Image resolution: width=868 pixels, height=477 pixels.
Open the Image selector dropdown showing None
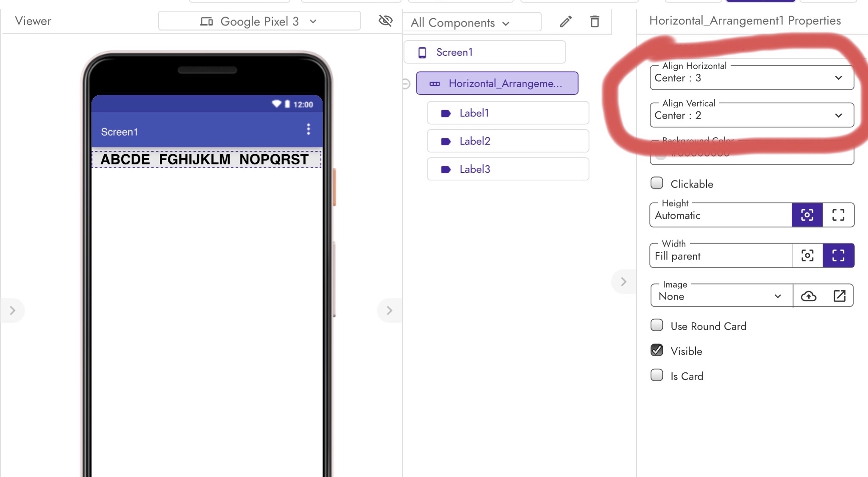778,296
